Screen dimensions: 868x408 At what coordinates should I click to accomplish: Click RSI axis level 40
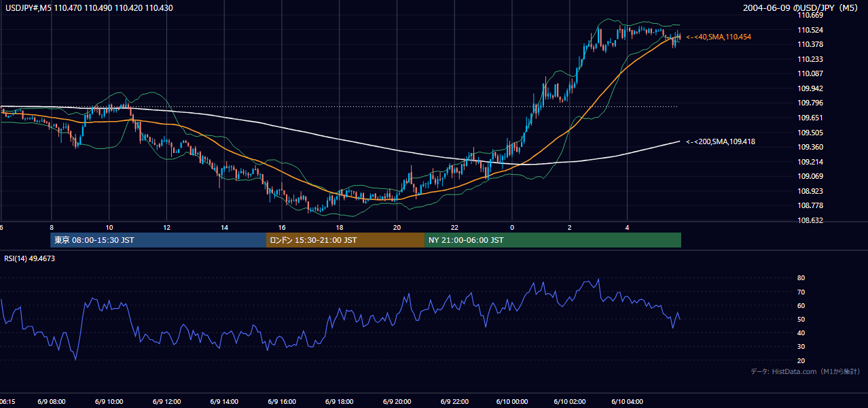point(801,333)
